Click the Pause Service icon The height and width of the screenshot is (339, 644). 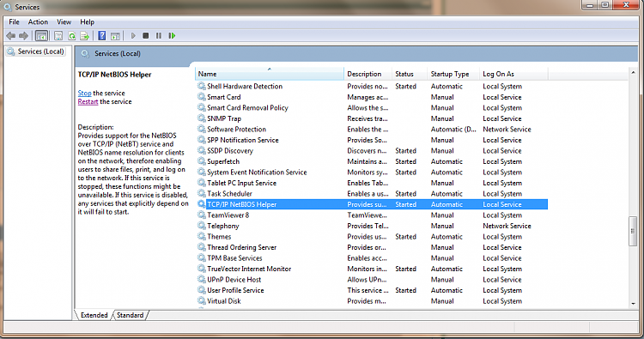(159, 36)
